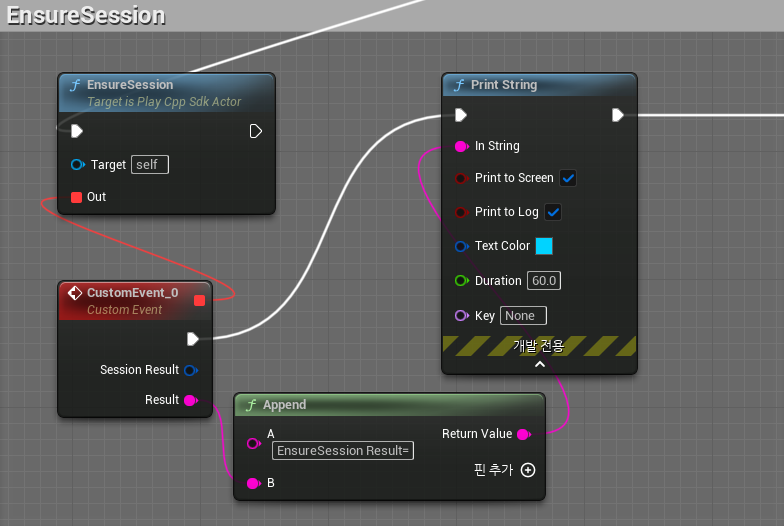Click the EnsureSession exec input pin
The height and width of the screenshot is (526, 784).
tap(77, 131)
